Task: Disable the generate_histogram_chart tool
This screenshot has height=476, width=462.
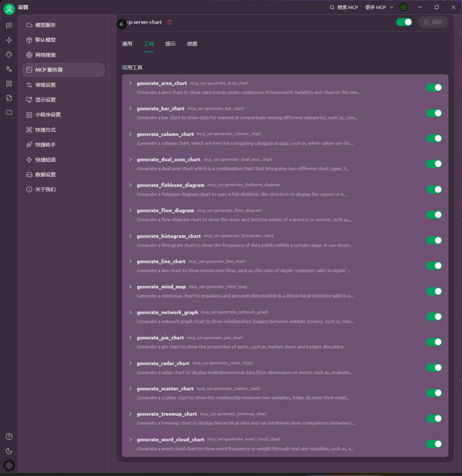Action: pyautogui.click(x=434, y=241)
